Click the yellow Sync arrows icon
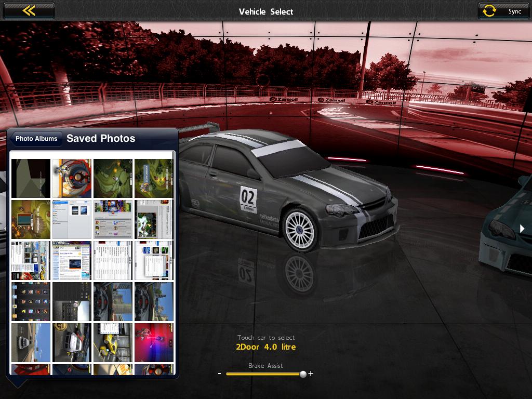 point(489,11)
